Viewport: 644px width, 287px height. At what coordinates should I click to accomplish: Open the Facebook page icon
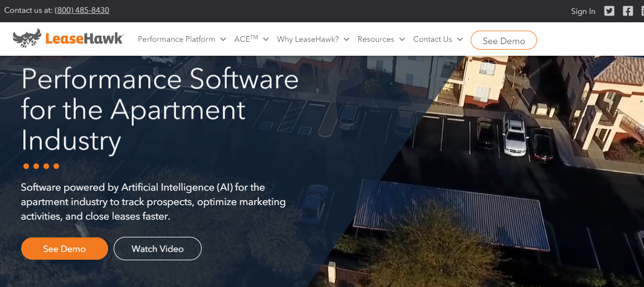(628, 11)
